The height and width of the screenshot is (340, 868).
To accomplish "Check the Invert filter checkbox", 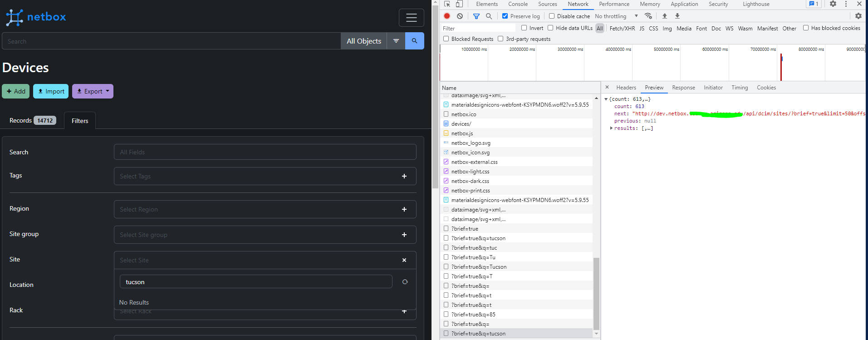I will [x=524, y=28].
